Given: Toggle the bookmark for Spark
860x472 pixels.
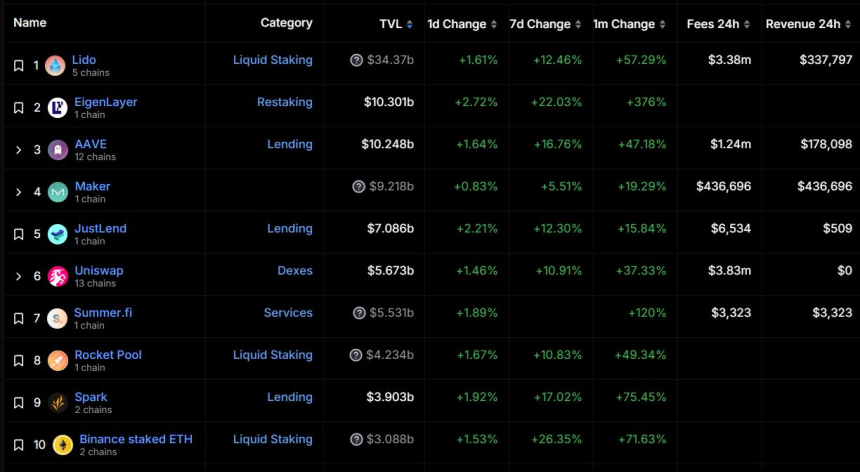Looking at the screenshot, I should pyautogui.click(x=18, y=402).
